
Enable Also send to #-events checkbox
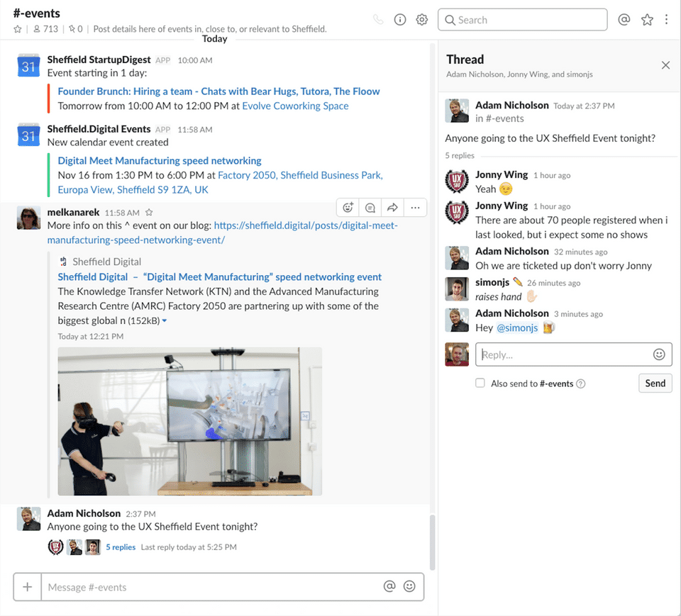(x=480, y=383)
